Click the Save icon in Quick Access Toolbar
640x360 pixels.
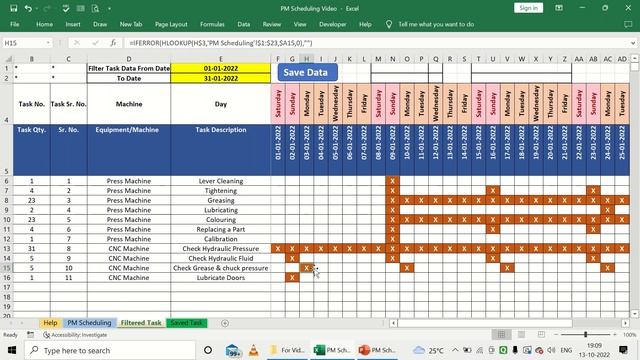point(13,8)
